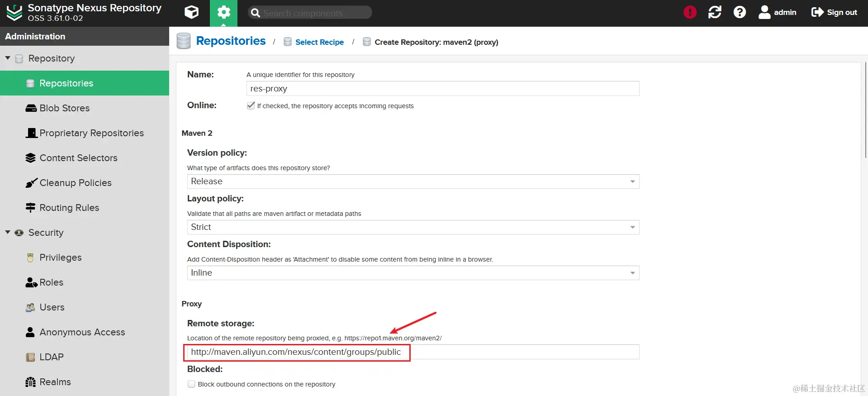
Task: Check Block outbound connections checkbox
Action: (x=192, y=384)
